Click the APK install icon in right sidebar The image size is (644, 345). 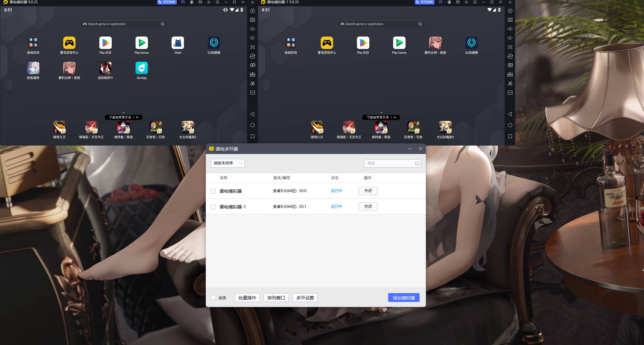click(x=510, y=74)
